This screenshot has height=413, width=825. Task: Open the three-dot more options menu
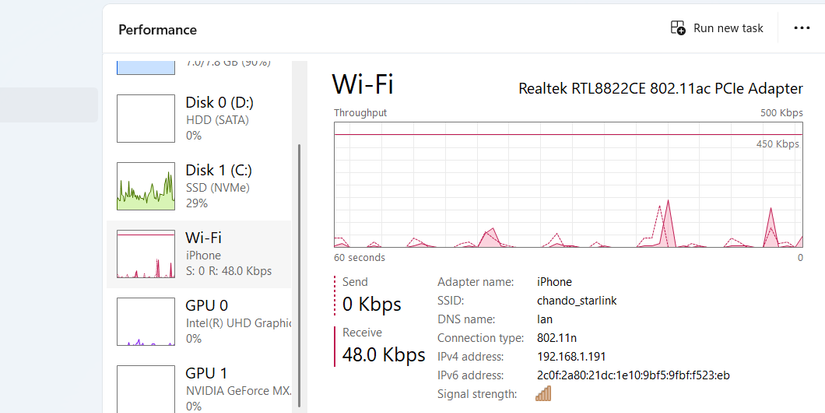[x=801, y=28]
